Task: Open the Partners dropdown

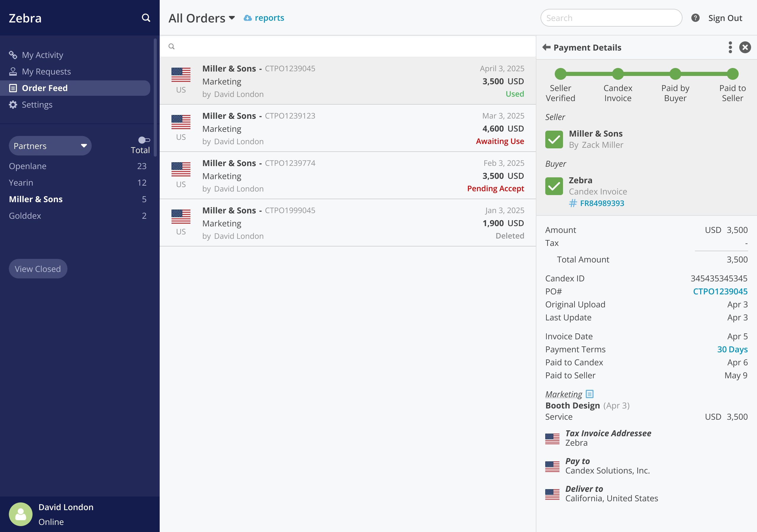Action: [x=50, y=146]
